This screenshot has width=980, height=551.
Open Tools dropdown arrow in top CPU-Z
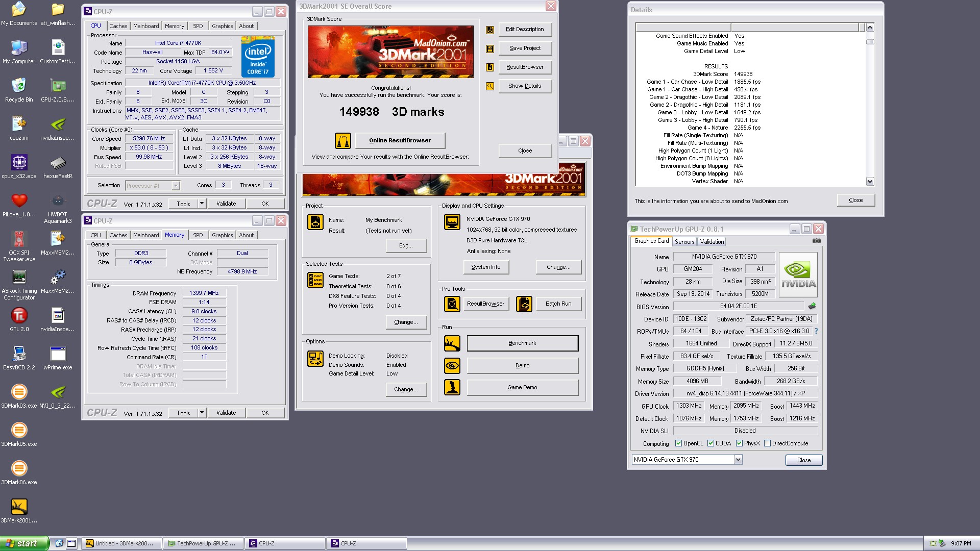pos(202,204)
